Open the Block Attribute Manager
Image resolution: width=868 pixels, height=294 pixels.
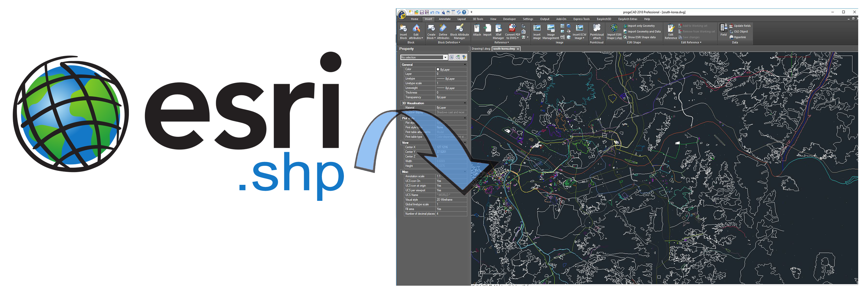(459, 29)
